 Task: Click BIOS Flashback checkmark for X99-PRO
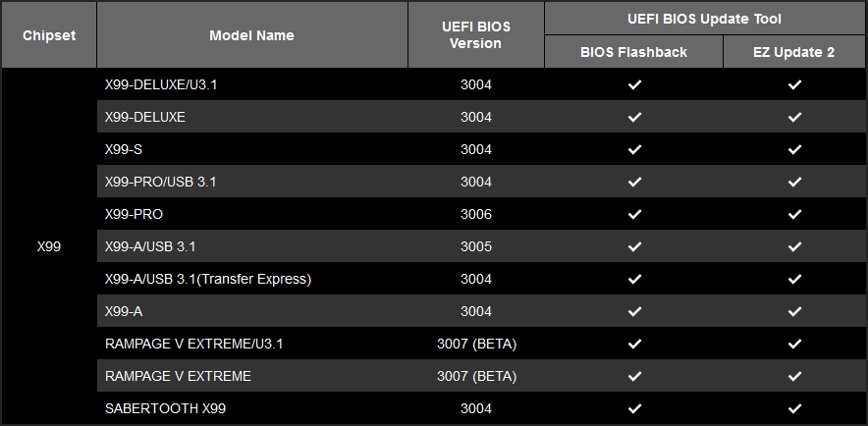[x=634, y=214]
